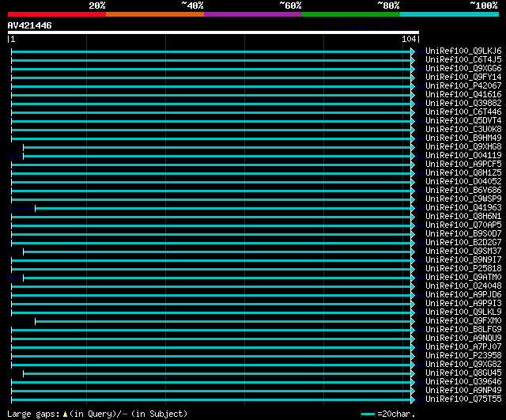The image size is (506, 420).
Task: Select the UniRef100_A9PCF5 label
Action: [463, 165]
